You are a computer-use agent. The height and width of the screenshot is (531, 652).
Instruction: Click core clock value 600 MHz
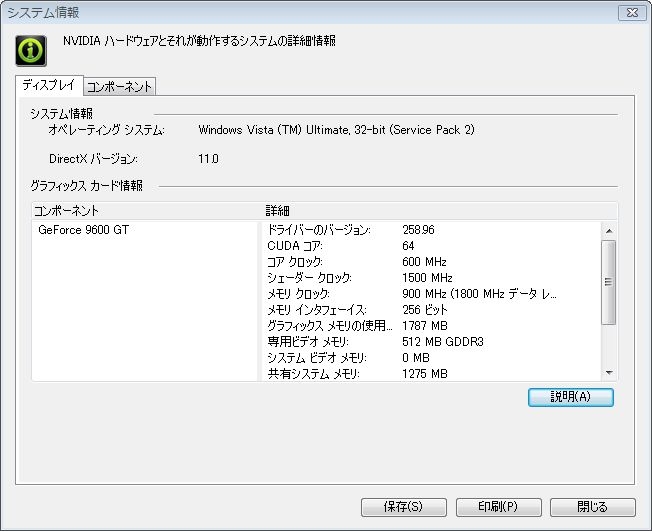click(x=425, y=262)
